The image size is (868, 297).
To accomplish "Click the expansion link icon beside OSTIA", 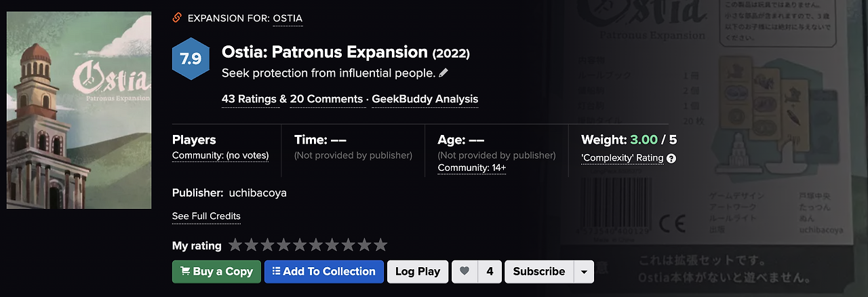I will pos(178,18).
